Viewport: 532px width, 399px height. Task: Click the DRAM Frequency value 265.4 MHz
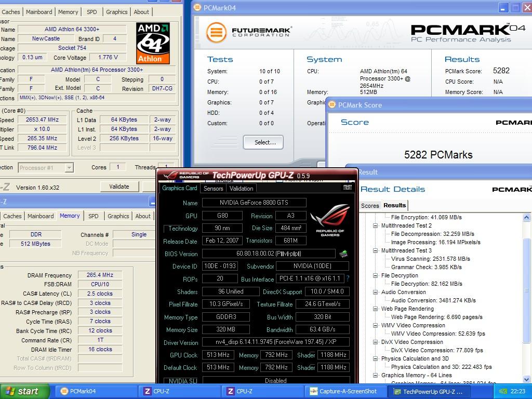[x=100, y=275]
